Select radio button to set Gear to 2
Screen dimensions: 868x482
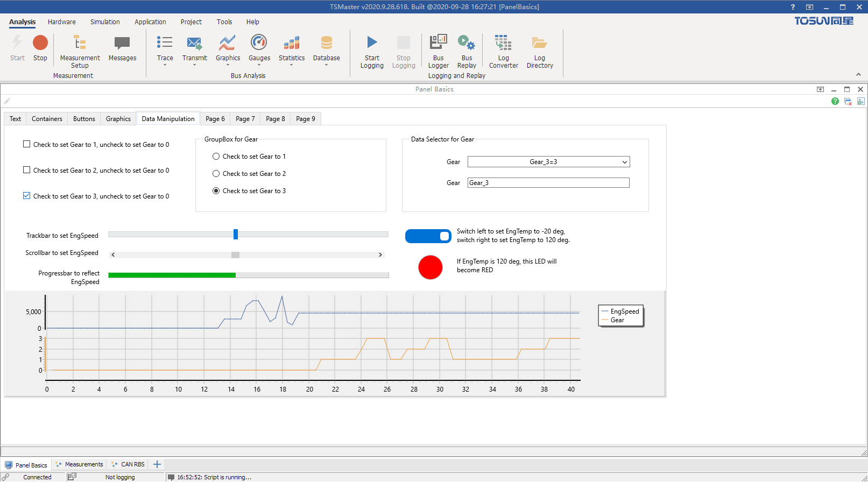(x=216, y=174)
